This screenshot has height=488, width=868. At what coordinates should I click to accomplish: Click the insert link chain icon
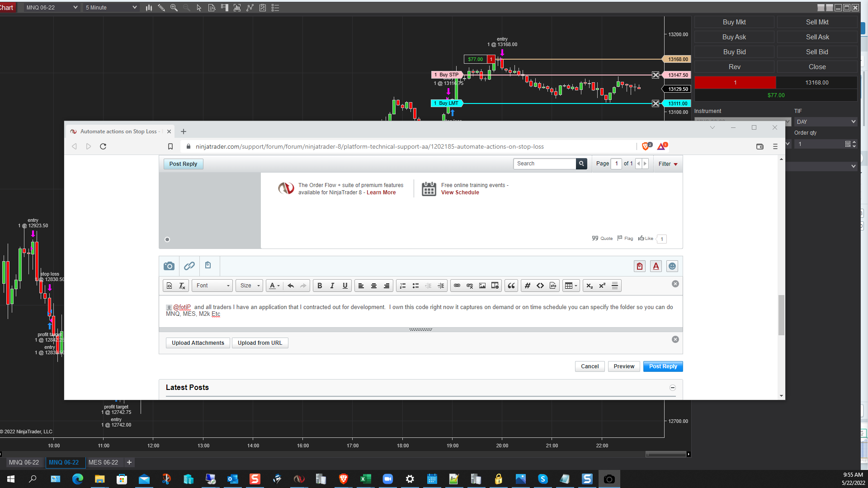coord(189,266)
